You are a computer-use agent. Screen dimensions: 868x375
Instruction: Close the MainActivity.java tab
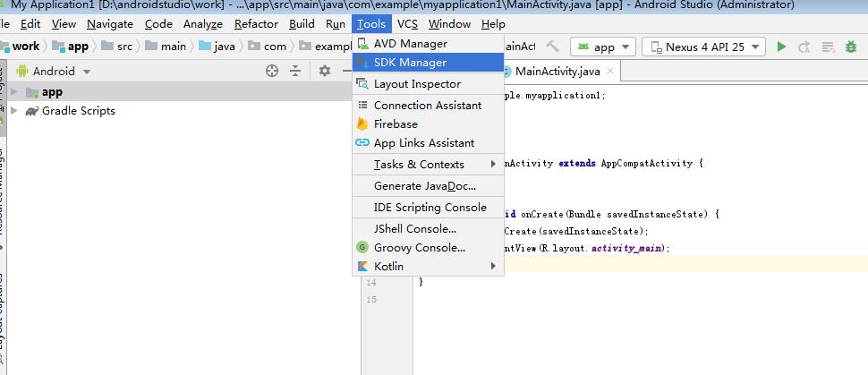[610, 71]
